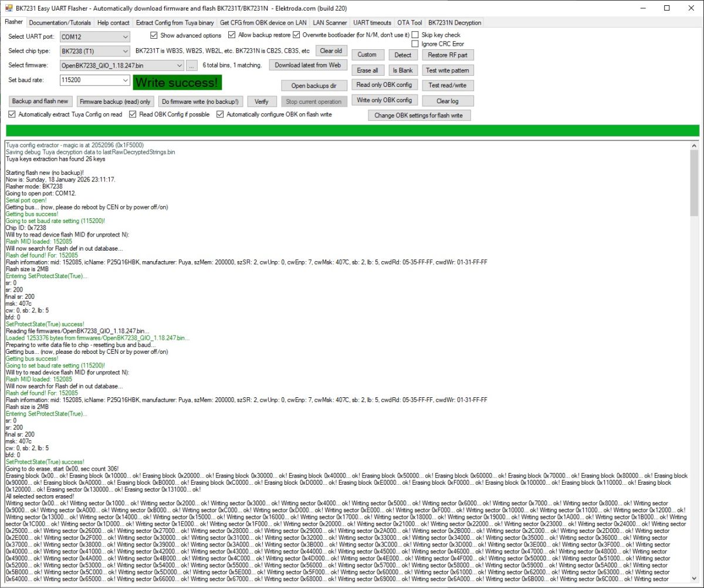Click Read only OBK config button
This screenshot has height=588, width=704.
click(x=384, y=85)
